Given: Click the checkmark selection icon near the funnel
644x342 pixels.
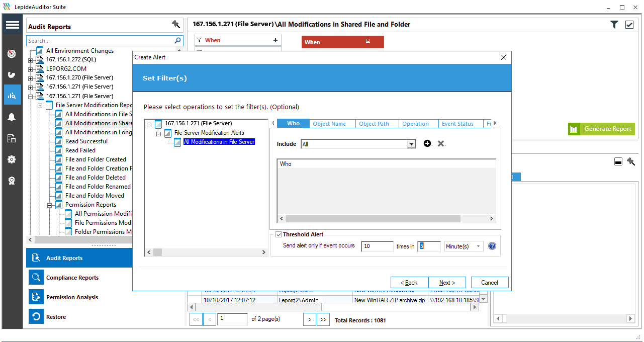Looking at the screenshot, I should tap(629, 24).
